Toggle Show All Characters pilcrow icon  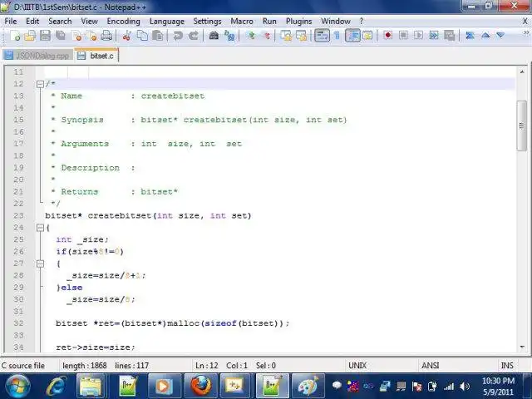[x=337, y=35]
